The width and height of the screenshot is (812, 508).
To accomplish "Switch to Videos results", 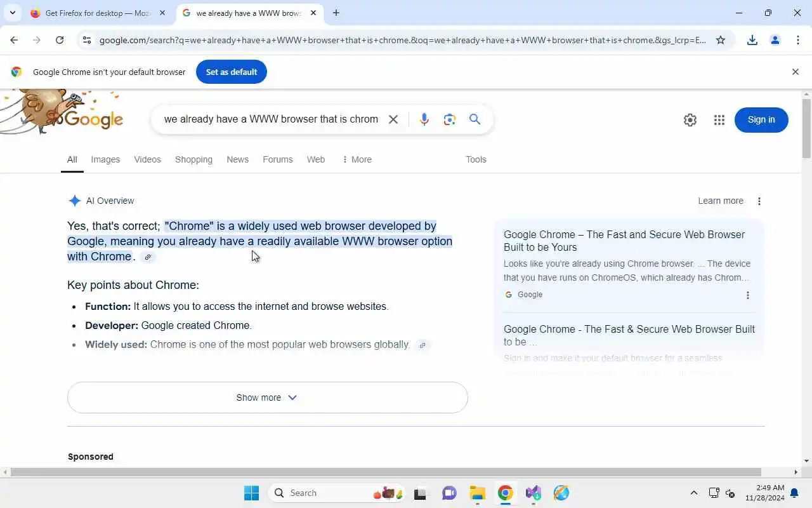I will 147,159.
